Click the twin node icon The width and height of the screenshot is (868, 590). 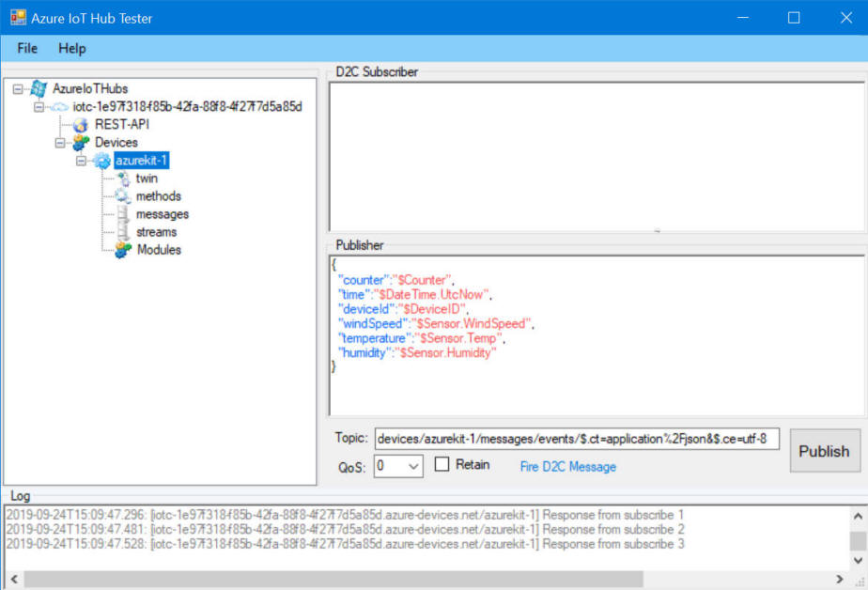click(x=123, y=179)
